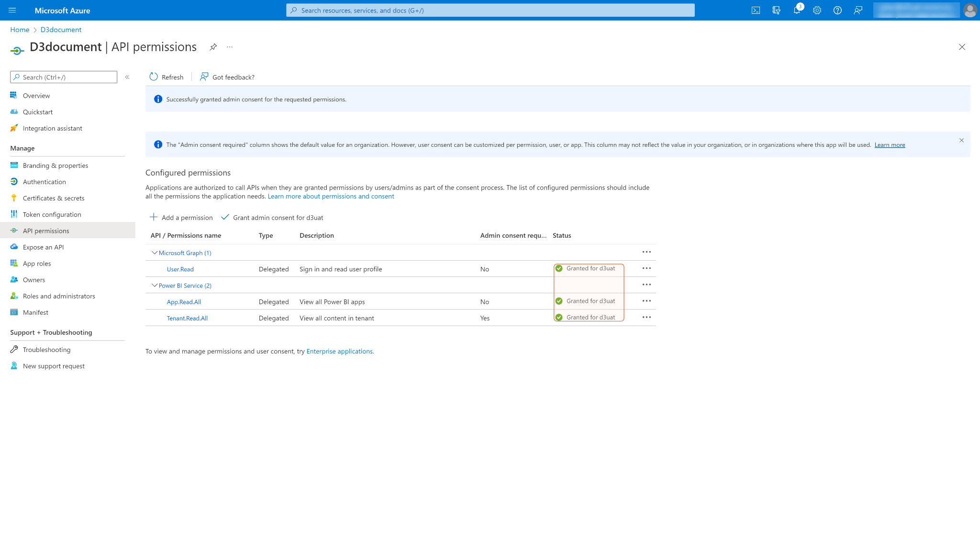Click the Refresh toolbar button

(x=167, y=77)
